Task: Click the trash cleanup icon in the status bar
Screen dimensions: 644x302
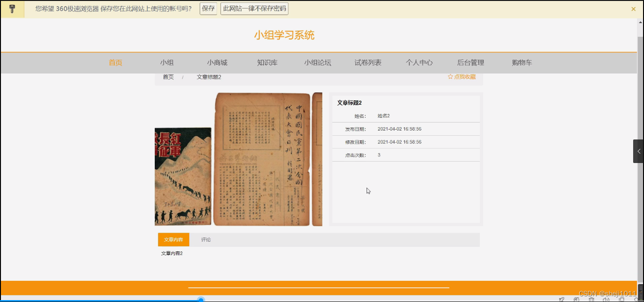Action: click(592, 300)
